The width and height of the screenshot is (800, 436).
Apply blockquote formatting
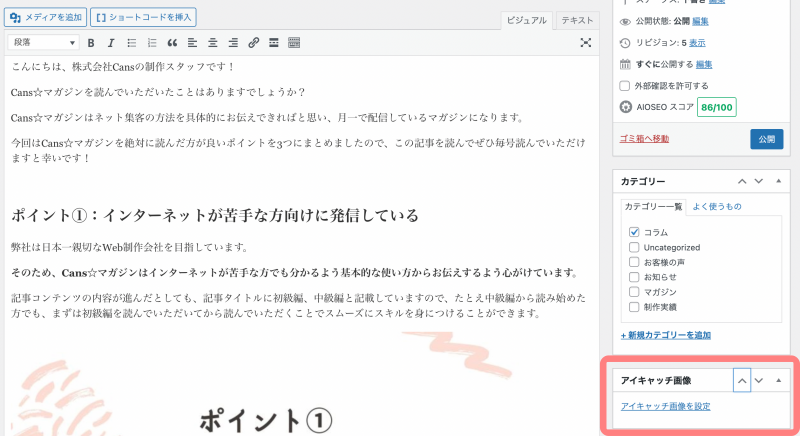pos(172,43)
